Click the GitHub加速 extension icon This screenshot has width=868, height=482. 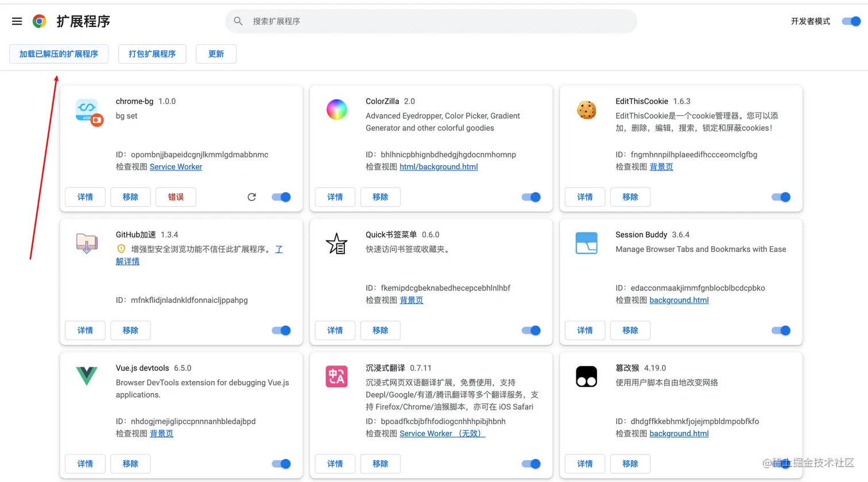point(87,243)
